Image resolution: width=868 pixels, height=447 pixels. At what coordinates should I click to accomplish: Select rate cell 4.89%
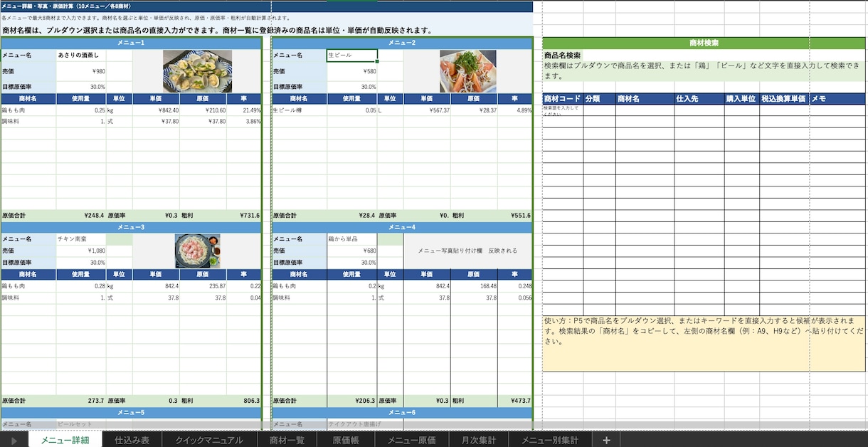514,110
